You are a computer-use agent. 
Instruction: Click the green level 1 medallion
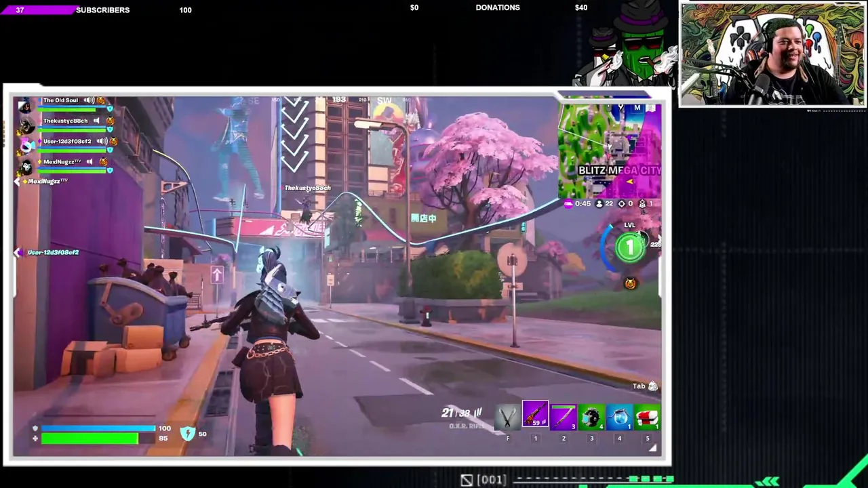630,247
